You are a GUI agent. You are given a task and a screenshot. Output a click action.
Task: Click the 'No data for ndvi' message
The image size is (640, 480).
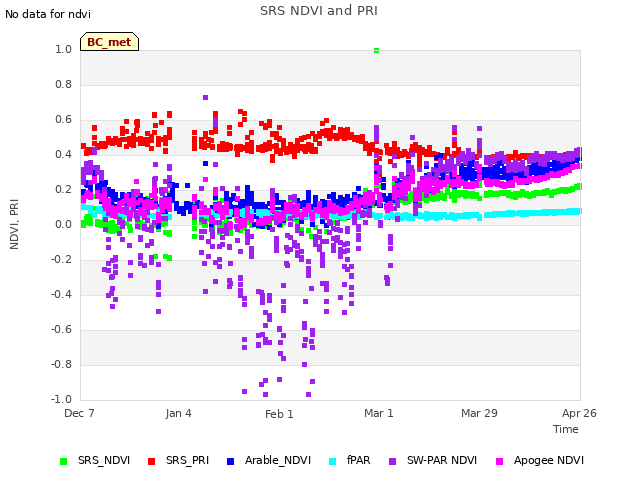click(48, 14)
